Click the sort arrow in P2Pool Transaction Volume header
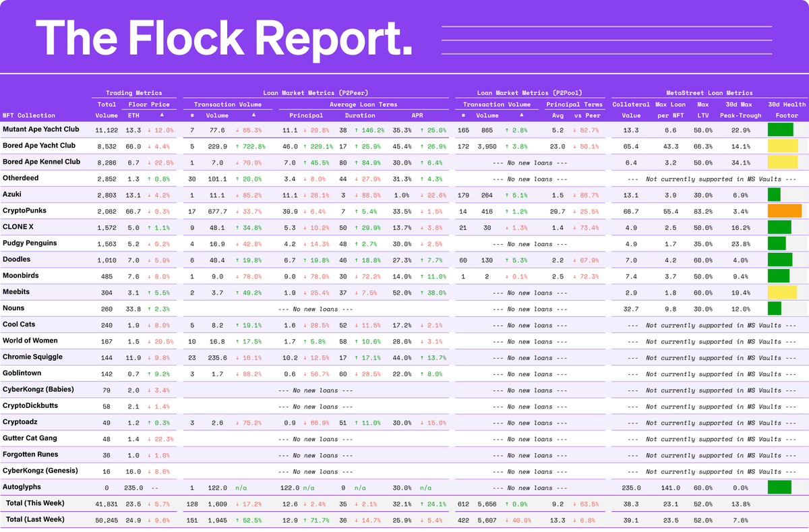Screen dimensions: 809x532 pos(521,115)
